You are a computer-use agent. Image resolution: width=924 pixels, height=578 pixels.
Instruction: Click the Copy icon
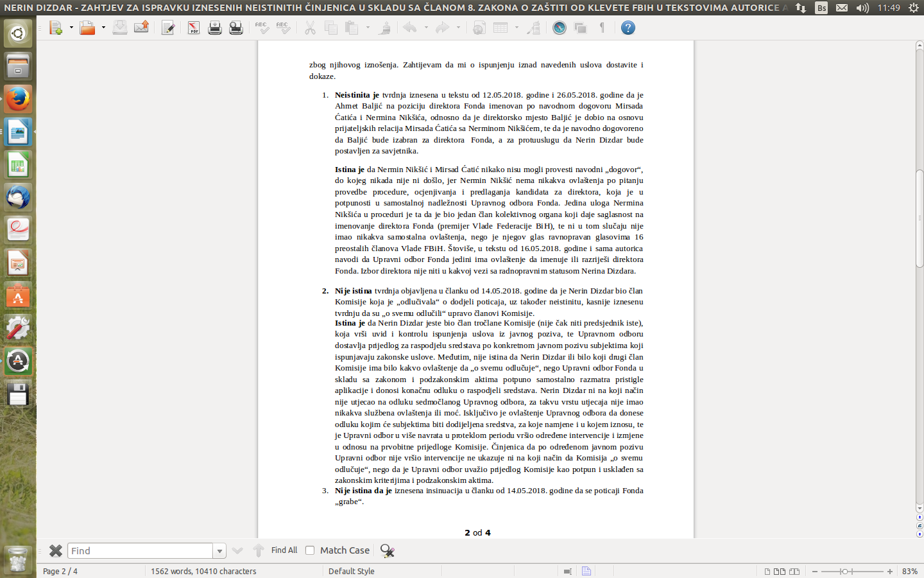click(x=331, y=28)
